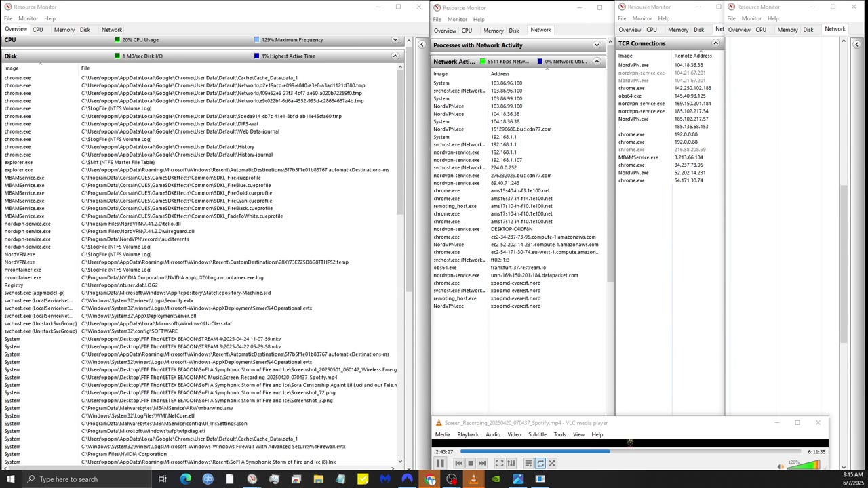Collapse the TCP Connections section
The image size is (868, 488).
click(715, 43)
